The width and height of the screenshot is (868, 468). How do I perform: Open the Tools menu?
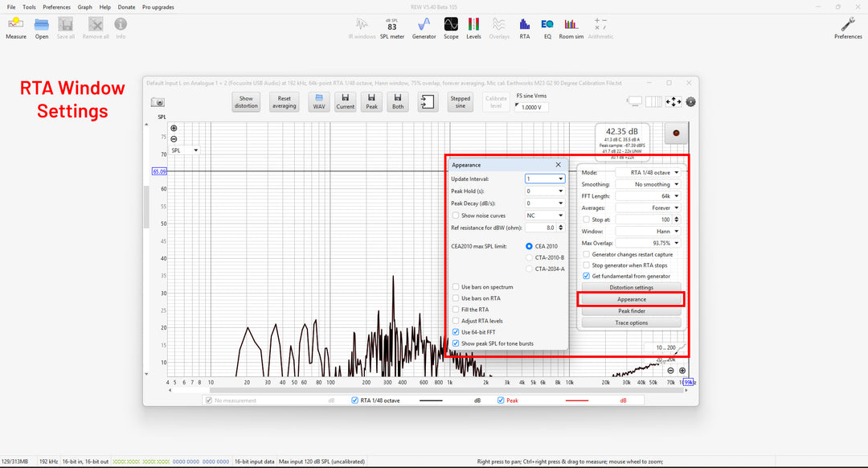[29, 7]
